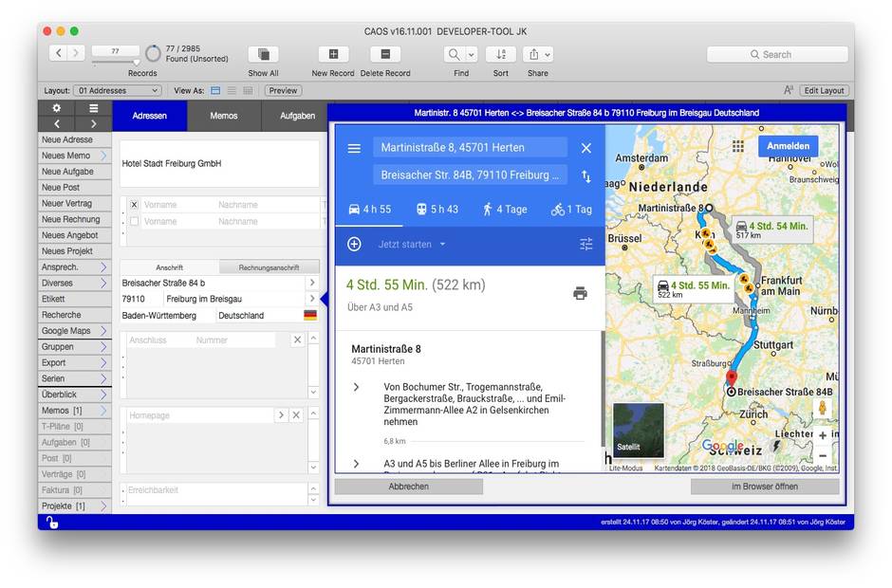This screenshot has height=588, width=892.
Task: Click the Preview button
Action: tap(283, 90)
